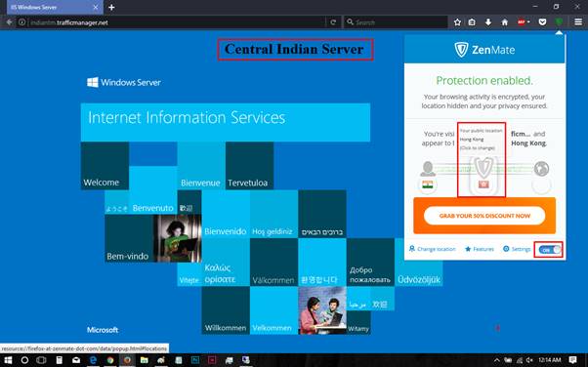This screenshot has width=588, height=367.
Task: Turn off the ZenMate ON switch
Action: tap(549, 249)
